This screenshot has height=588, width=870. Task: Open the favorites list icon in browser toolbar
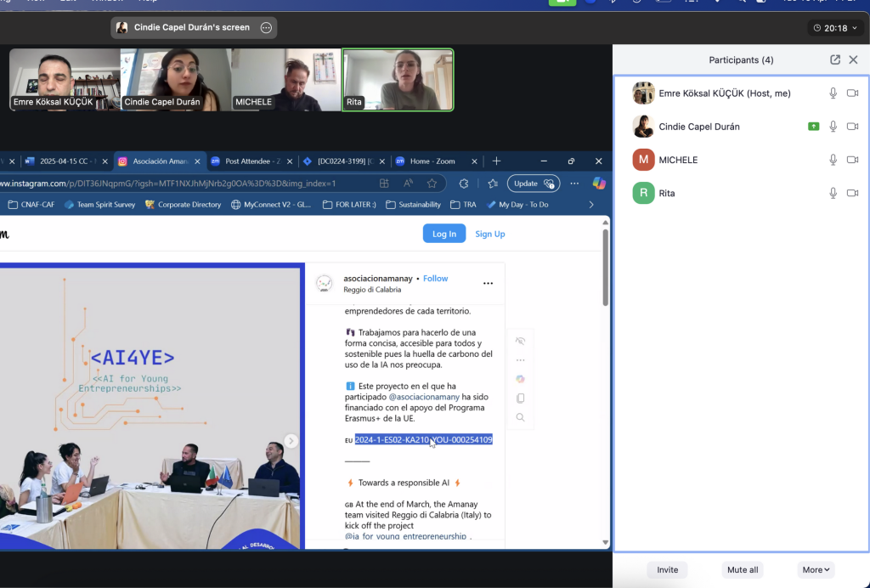point(493,184)
